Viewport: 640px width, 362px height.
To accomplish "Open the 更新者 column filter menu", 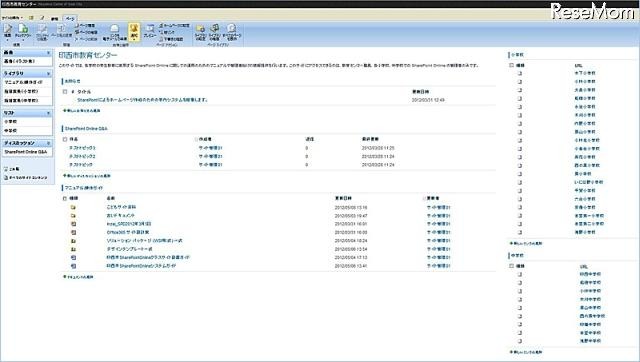I will (x=432, y=198).
